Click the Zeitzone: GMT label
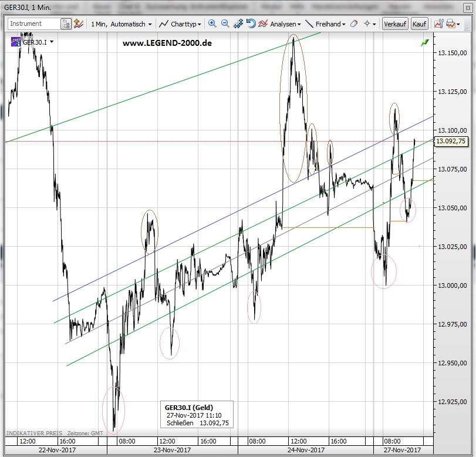 (x=85, y=433)
